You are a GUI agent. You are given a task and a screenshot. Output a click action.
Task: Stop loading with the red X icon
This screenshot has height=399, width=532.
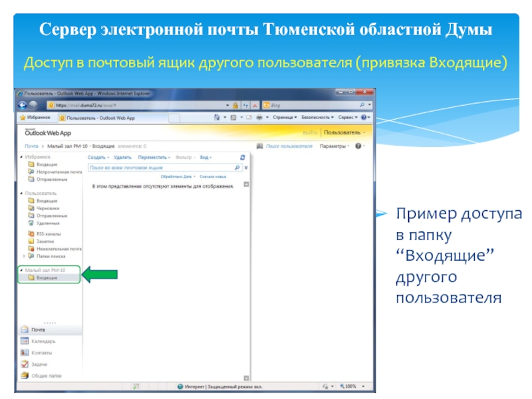255,105
